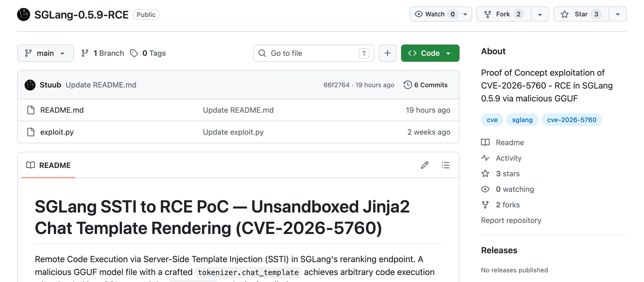Click the repository owner avatar beside title
This screenshot has width=644, height=282.
(x=24, y=14)
